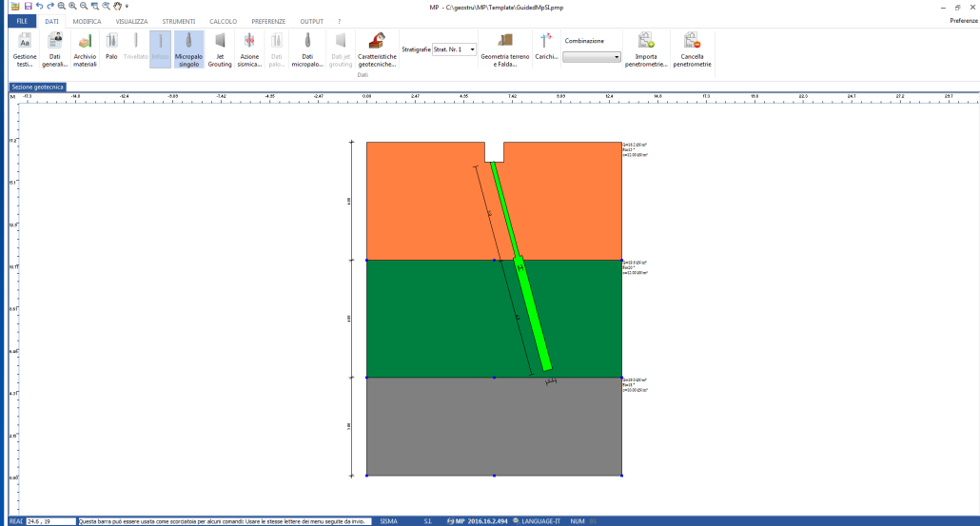The image size is (980, 526).
Task: Click Geometria terreno e Falda button
Action: point(504,49)
